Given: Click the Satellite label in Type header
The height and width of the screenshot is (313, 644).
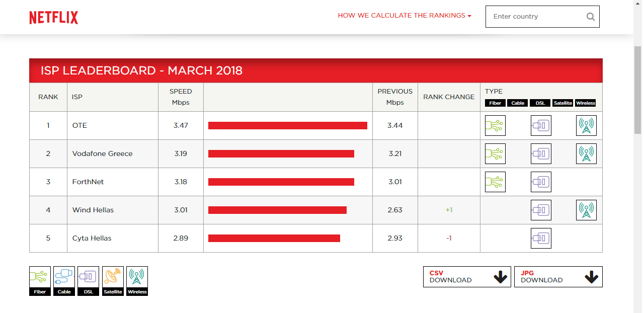Looking at the screenshot, I should click(562, 103).
